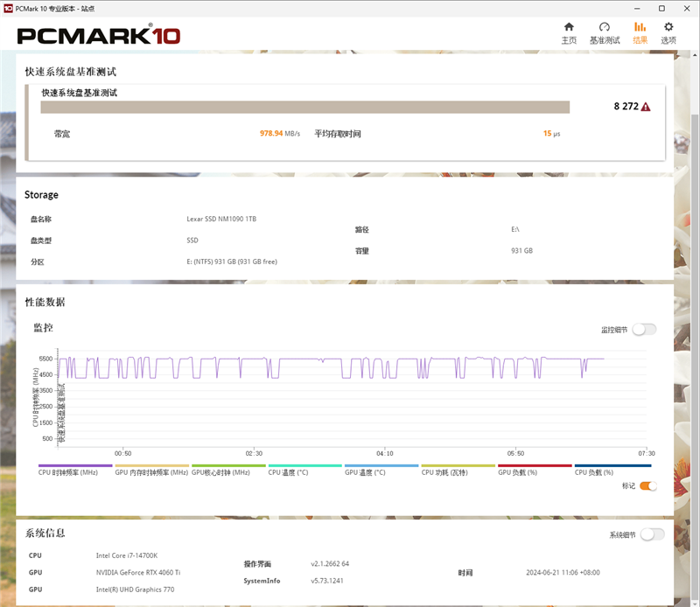700x607 pixels.
Task: Click the v2.1.2662 64 version text
Action: click(x=330, y=564)
